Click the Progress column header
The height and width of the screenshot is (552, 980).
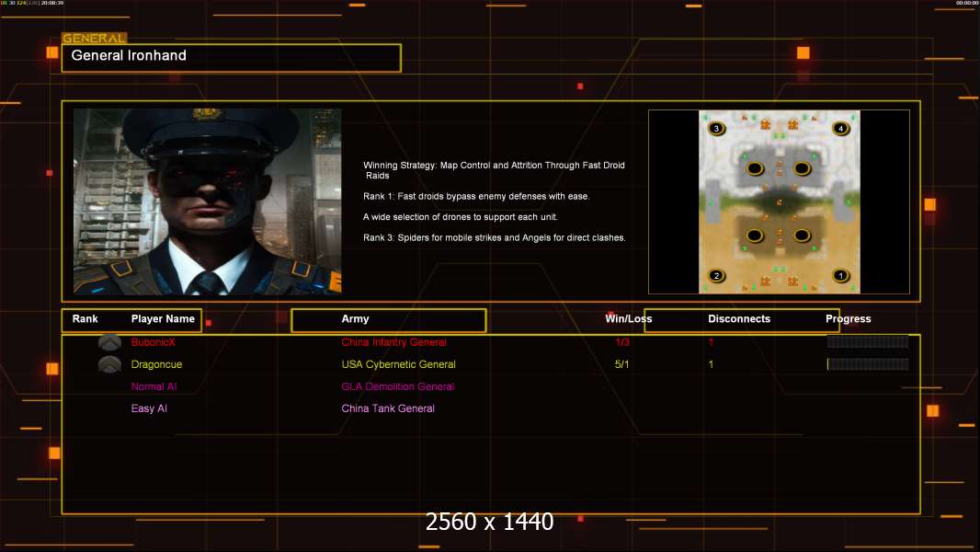click(x=849, y=319)
